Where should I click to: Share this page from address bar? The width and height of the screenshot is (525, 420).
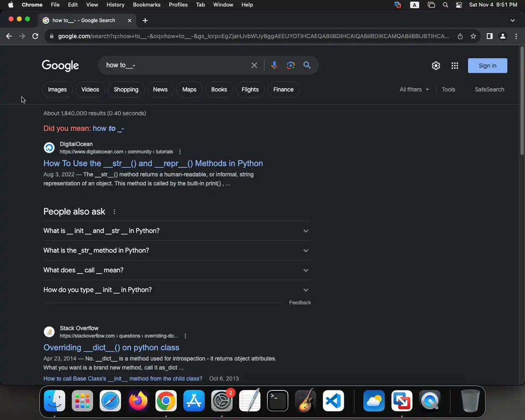tap(460, 36)
